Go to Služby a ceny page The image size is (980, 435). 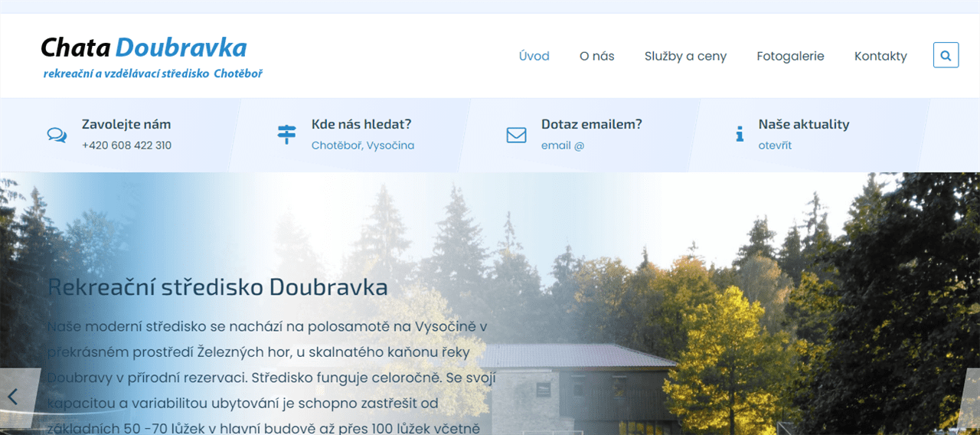click(x=685, y=56)
